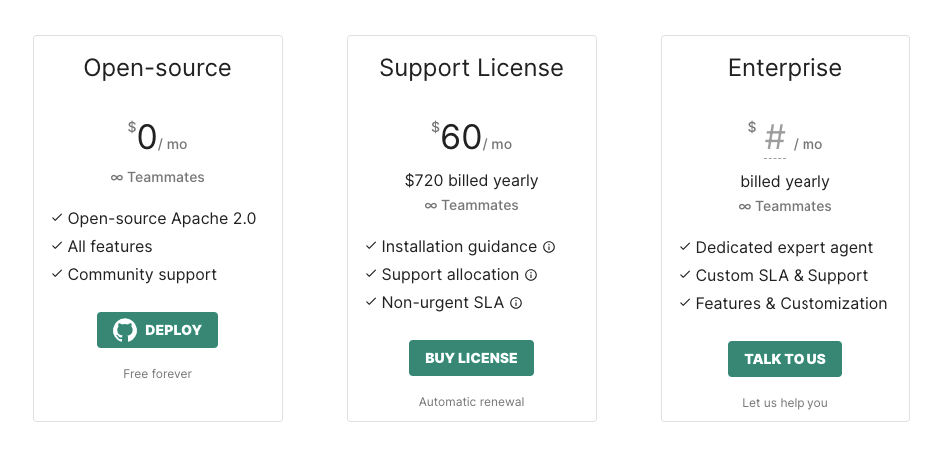Click the infinity icon under the Open-source price
The width and height of the screenshot is (948, 459).
point(117,178)
